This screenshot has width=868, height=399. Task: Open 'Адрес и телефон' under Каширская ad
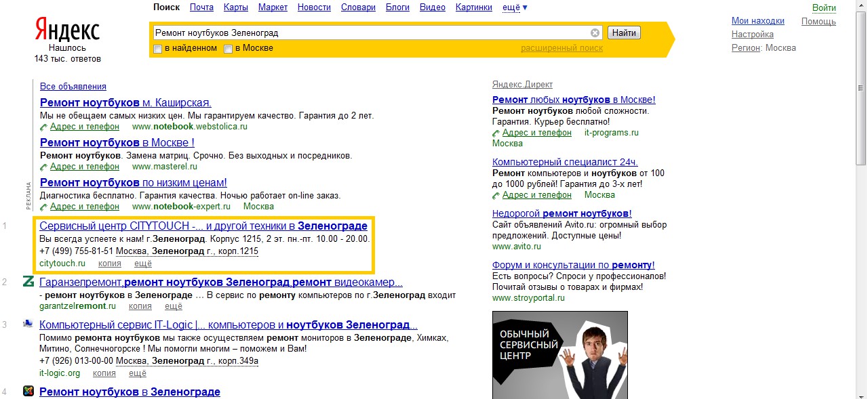(85, 127)
